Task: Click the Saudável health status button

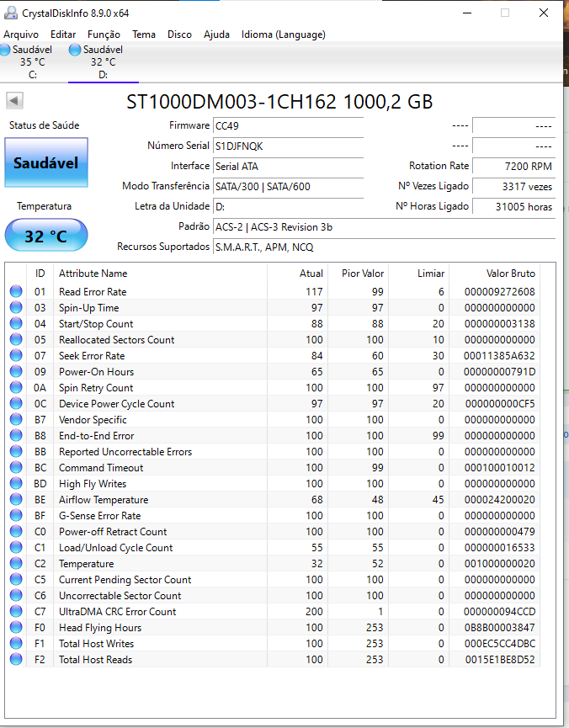Action: click(x=46, y=162)
